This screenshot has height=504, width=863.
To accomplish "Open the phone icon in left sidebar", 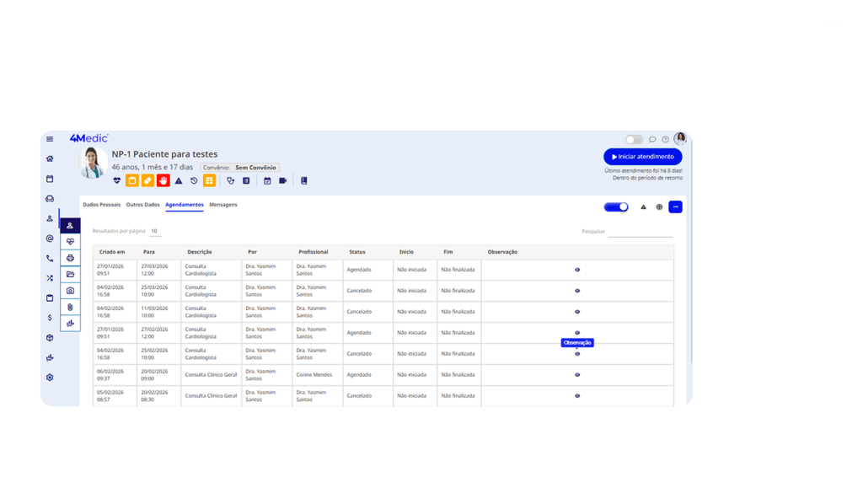I will pyautogui.click(x=50, y=259).
